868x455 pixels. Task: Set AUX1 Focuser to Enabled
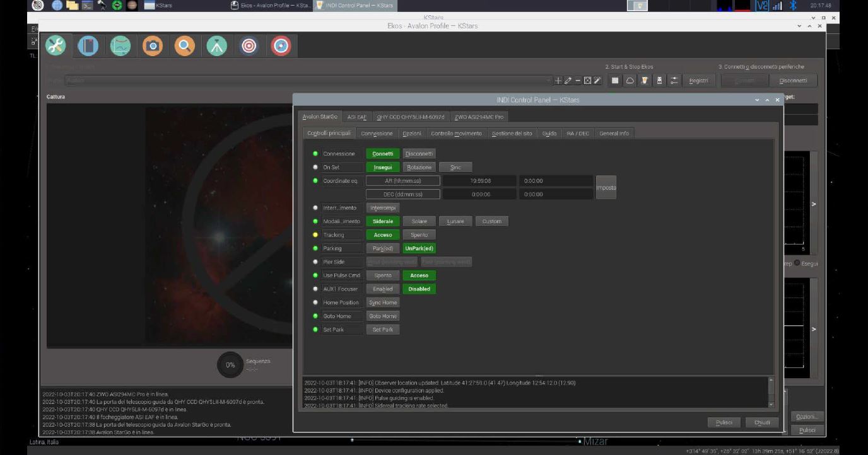[x=383, y=289]
